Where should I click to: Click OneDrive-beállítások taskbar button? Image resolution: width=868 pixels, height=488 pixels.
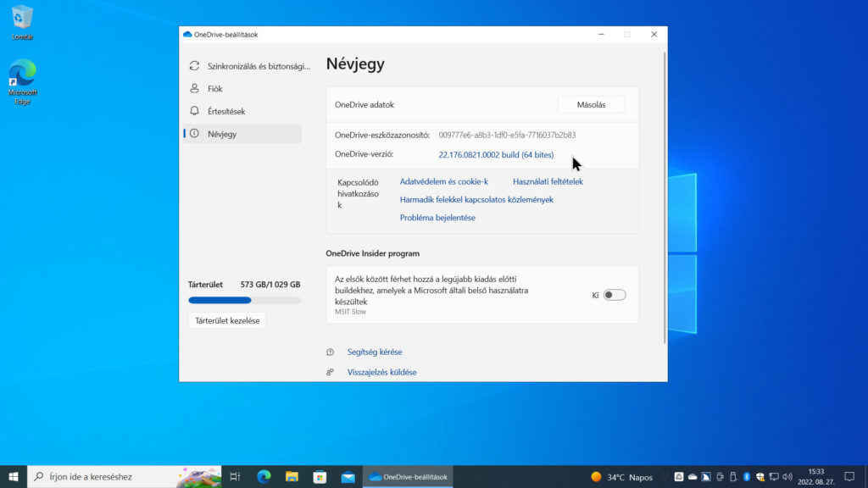(408, 476)
